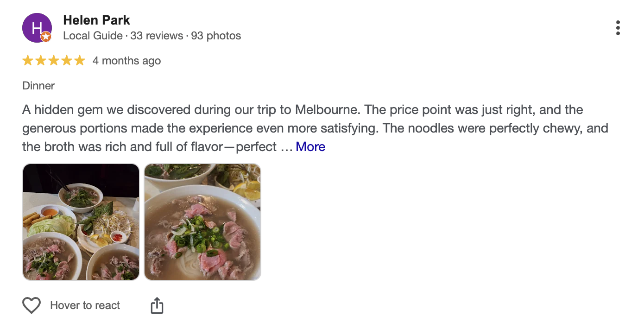Open the three-dot review options menu
Screen dimensions: 644x329
618,28
